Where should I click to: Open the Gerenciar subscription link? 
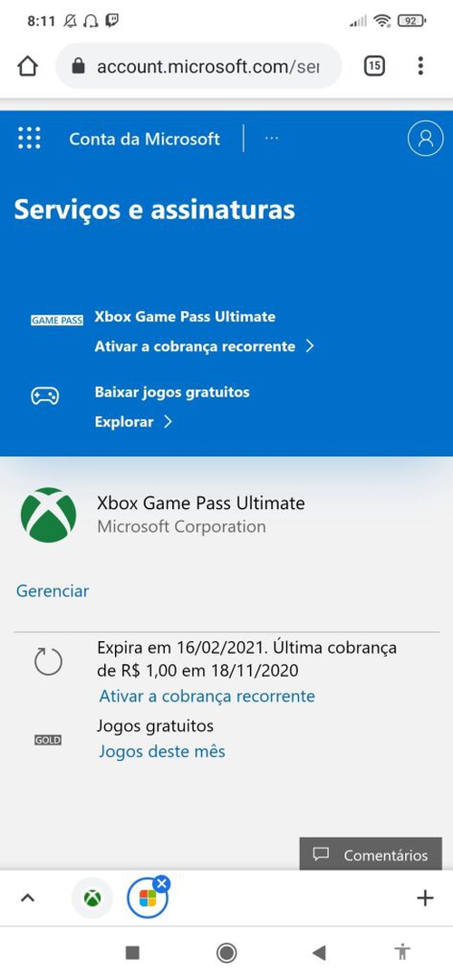click(53, 591)
